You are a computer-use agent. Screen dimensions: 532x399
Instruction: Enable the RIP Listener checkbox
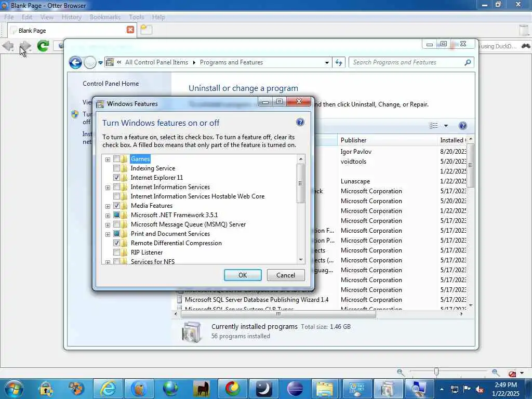116,252
